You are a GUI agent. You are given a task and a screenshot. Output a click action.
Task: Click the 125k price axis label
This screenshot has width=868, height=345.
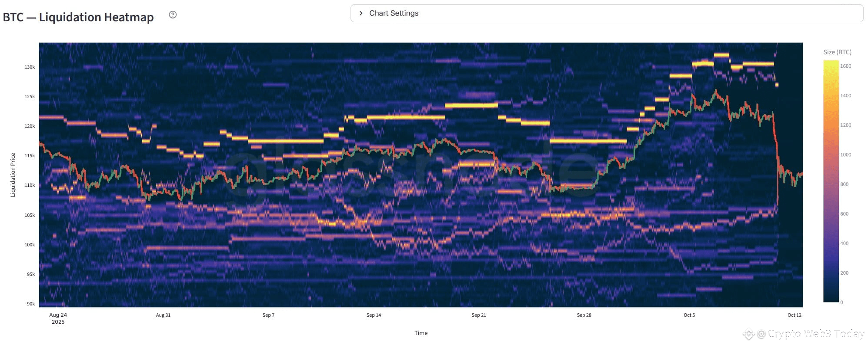click(30, 96)
